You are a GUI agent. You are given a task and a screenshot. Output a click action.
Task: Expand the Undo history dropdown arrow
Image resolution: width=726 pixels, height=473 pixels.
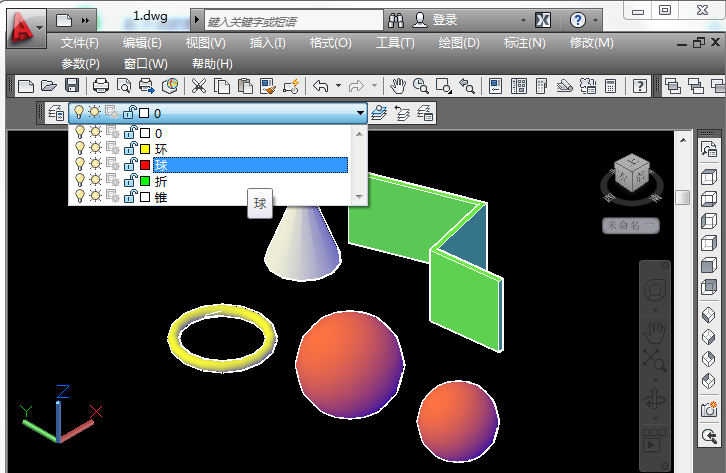coord(338,86)
